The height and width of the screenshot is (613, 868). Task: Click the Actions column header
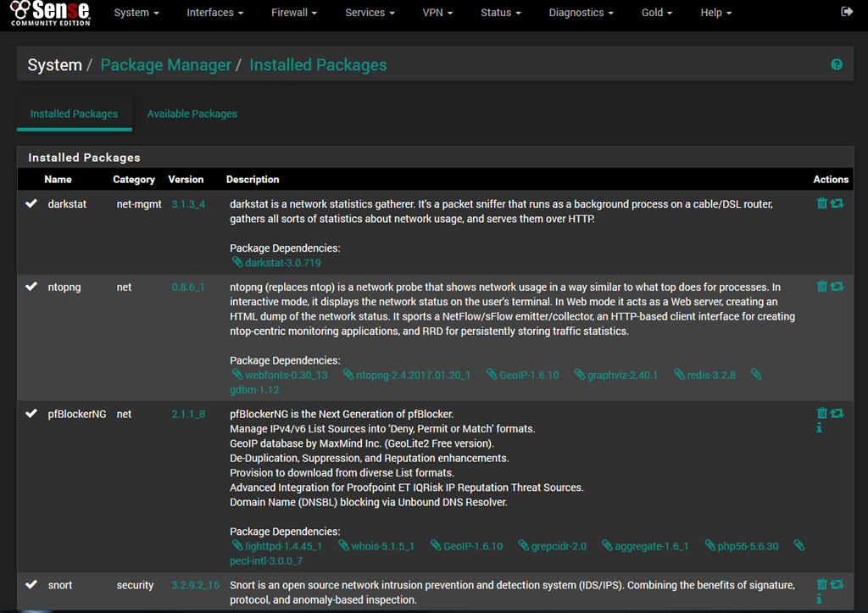point(831,180)
